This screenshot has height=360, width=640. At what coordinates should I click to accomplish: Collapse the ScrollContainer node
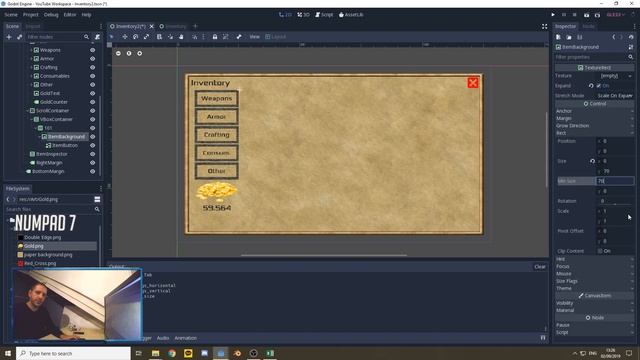point(27,111)
